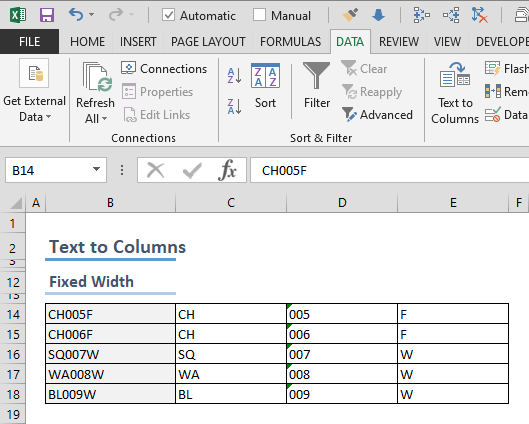Screen dimensions: 529x424
Task: Click Edit Links
Action: [x=157, y=115]
